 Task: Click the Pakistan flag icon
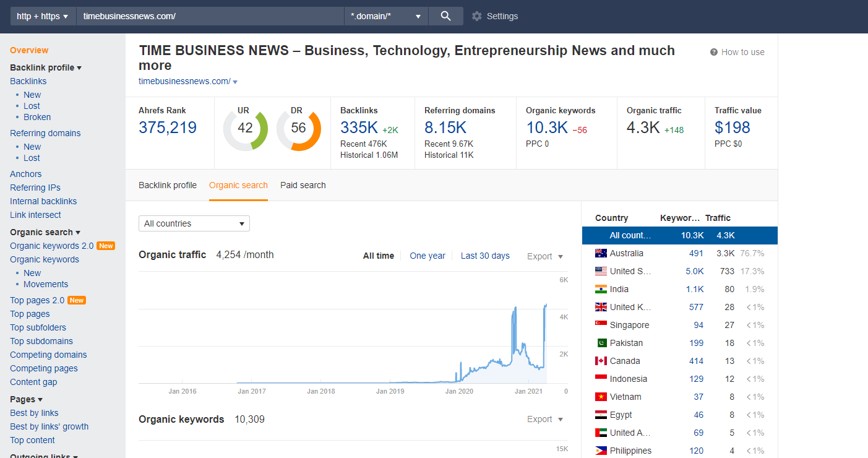pos(601,342)
